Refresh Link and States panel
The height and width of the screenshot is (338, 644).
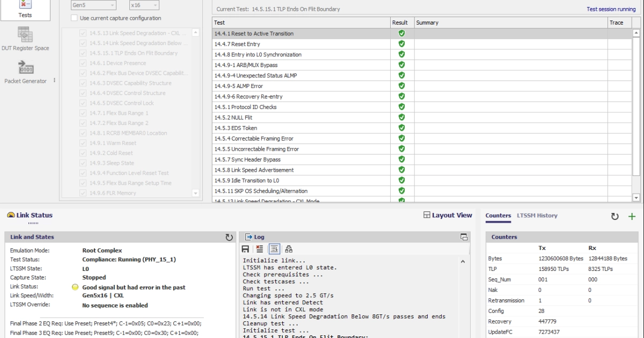tap(229, 237)
